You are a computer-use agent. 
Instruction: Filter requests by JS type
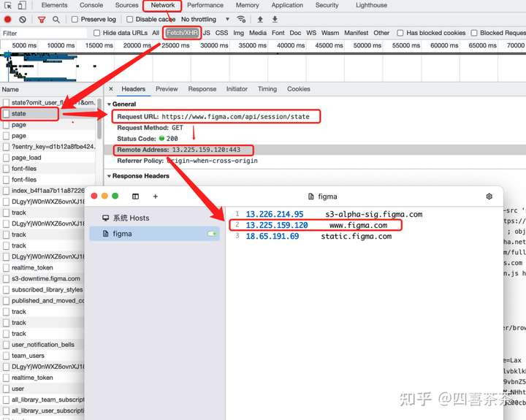pyautogui.click(x=207, y=33)
